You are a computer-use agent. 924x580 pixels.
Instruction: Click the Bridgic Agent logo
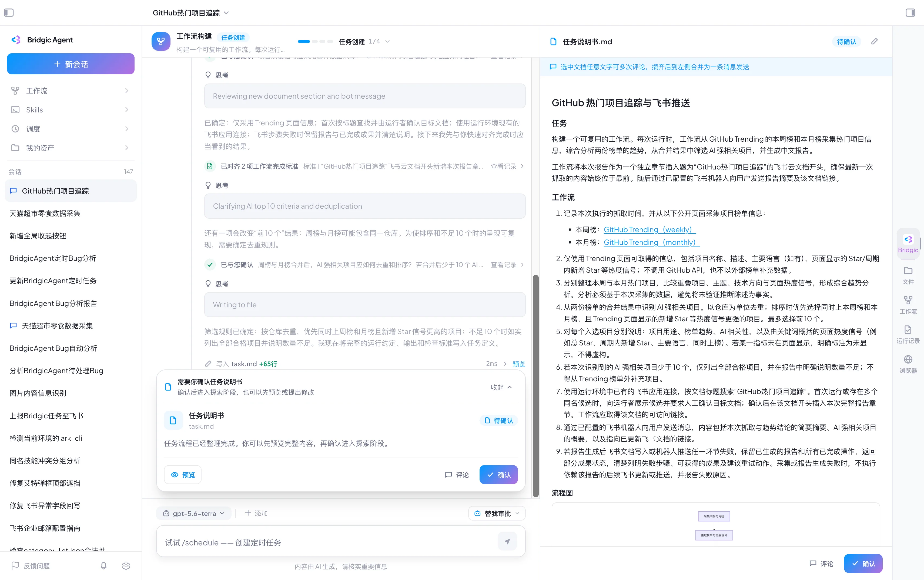[x=16, y=40]
